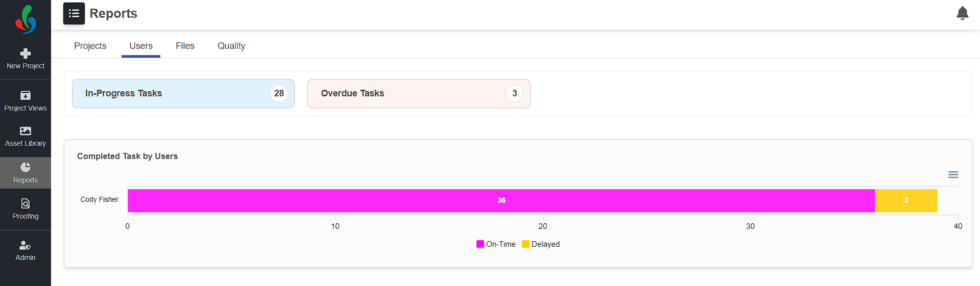Switch to the Files tab
This screenshot has height=286, width=980.
click(185, 46)
